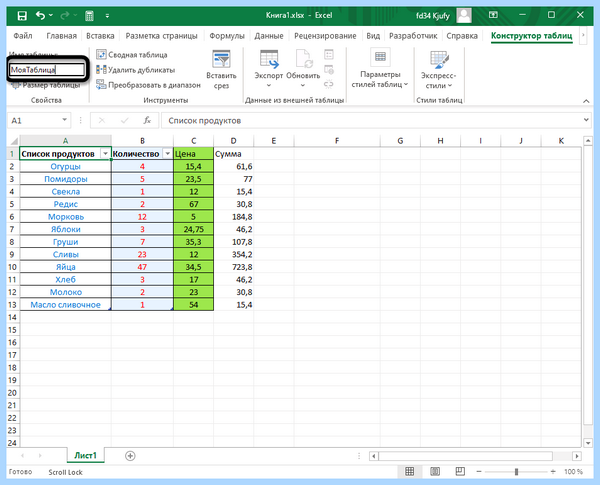Click the insert function fx icon

(x=147, y=121)
